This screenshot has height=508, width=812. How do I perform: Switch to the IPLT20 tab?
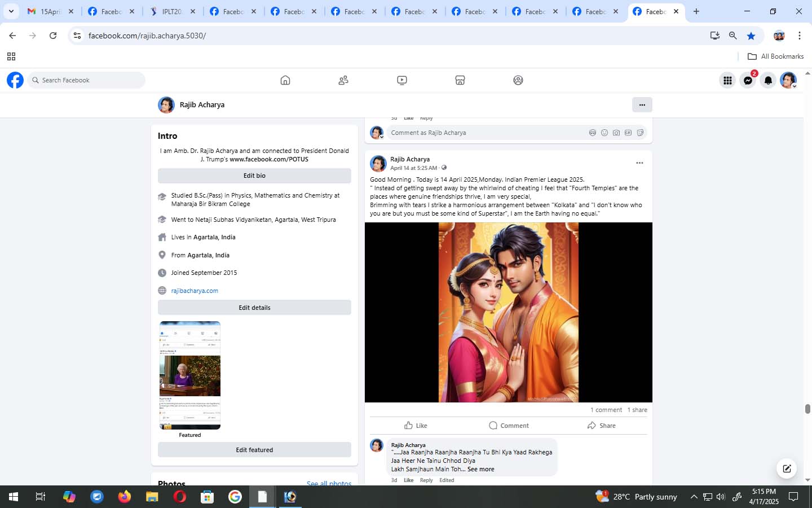pos(171,11)
